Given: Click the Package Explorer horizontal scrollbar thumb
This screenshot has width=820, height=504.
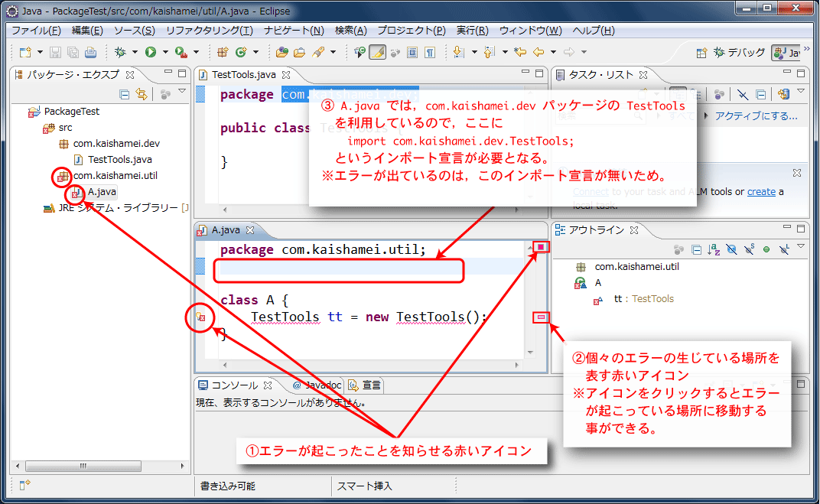Looking at the screenshot, I should [83, 466].
